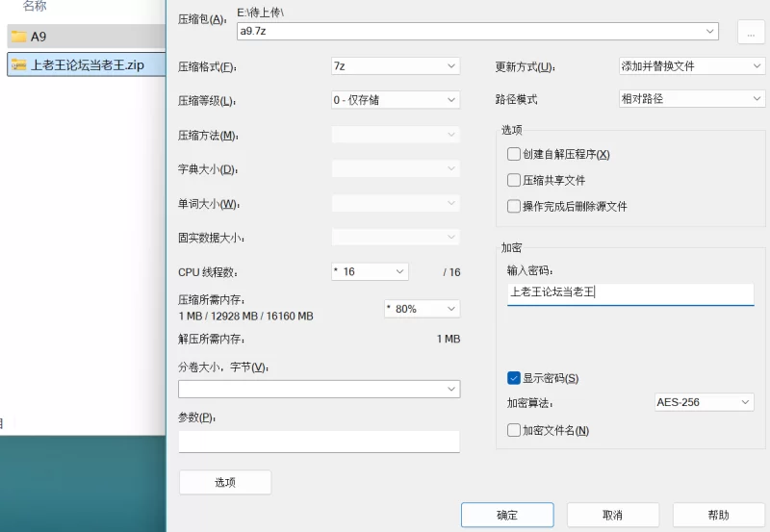Click the 参数 input field

click(319, 442)
